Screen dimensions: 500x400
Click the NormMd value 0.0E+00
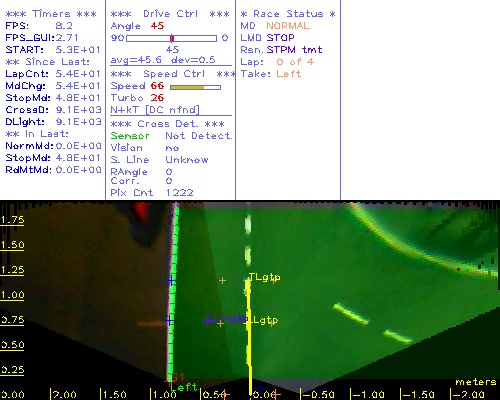pos(78,146)
